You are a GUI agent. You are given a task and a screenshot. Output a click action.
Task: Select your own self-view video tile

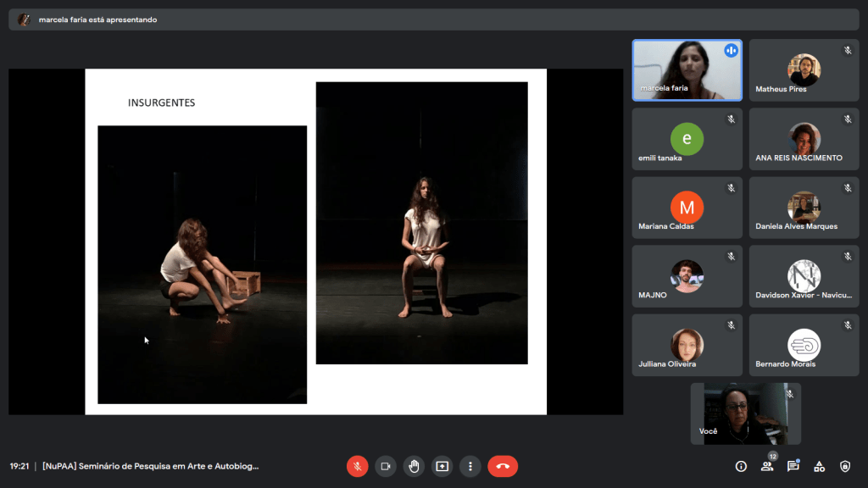745,413
